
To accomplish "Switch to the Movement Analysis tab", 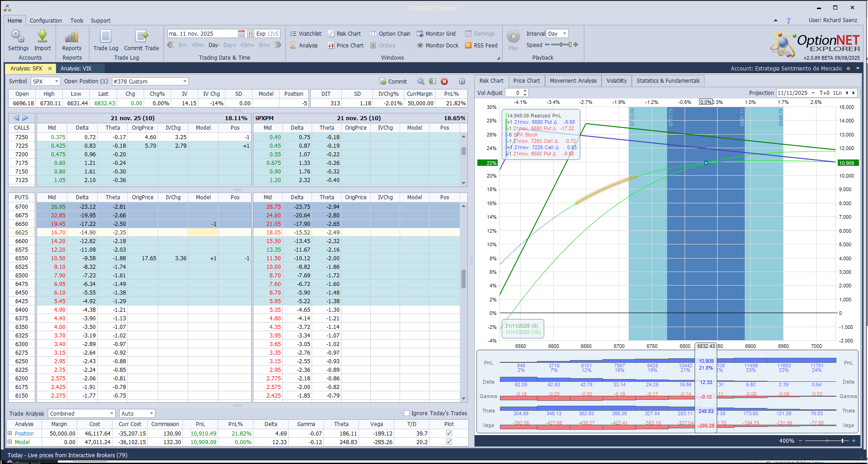I will (573, 81).
